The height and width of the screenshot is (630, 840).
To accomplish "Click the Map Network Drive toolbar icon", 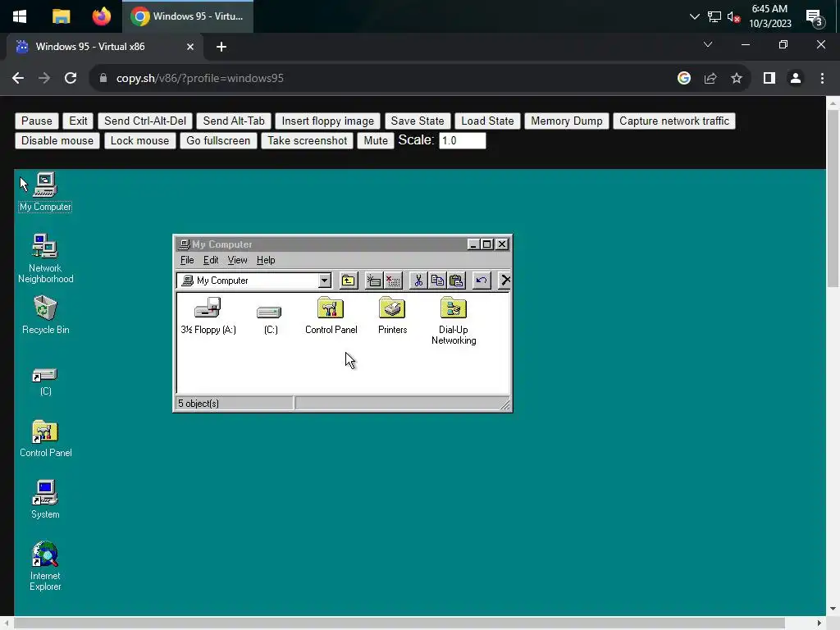I will 374,281.
